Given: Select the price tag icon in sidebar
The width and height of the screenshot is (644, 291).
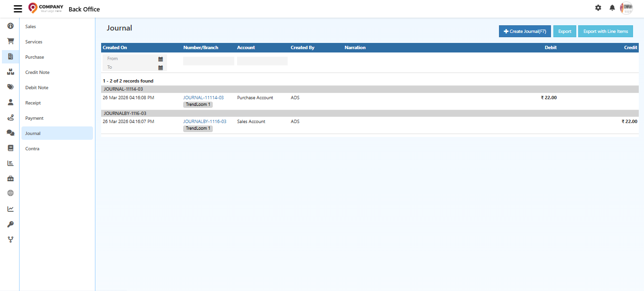Looking at the screenshot, I should coord(10,87).
